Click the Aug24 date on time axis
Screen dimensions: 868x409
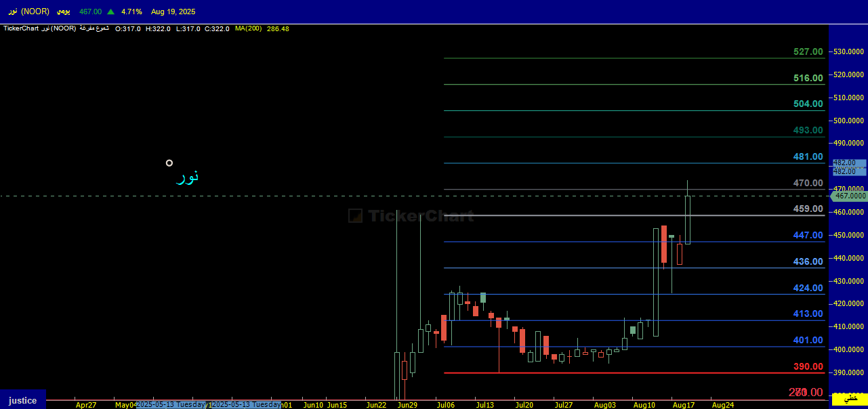point(723,405)
